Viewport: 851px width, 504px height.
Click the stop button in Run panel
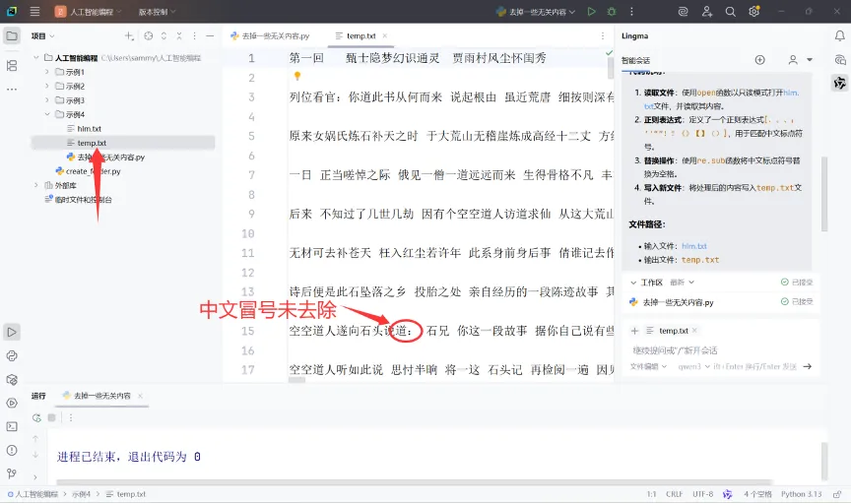(51, 417)
